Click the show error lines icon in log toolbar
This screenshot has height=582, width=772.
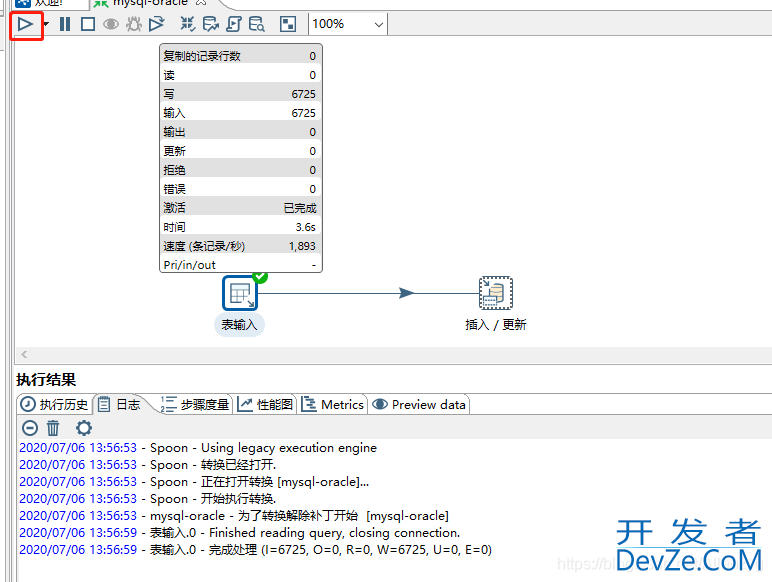30,428
